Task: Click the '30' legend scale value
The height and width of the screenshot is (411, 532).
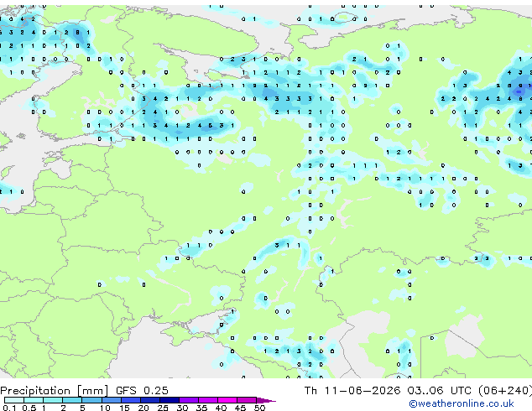Action: coord(182,408)
